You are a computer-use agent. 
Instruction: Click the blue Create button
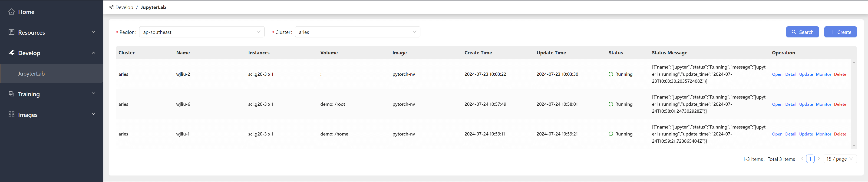click(840, 32)
